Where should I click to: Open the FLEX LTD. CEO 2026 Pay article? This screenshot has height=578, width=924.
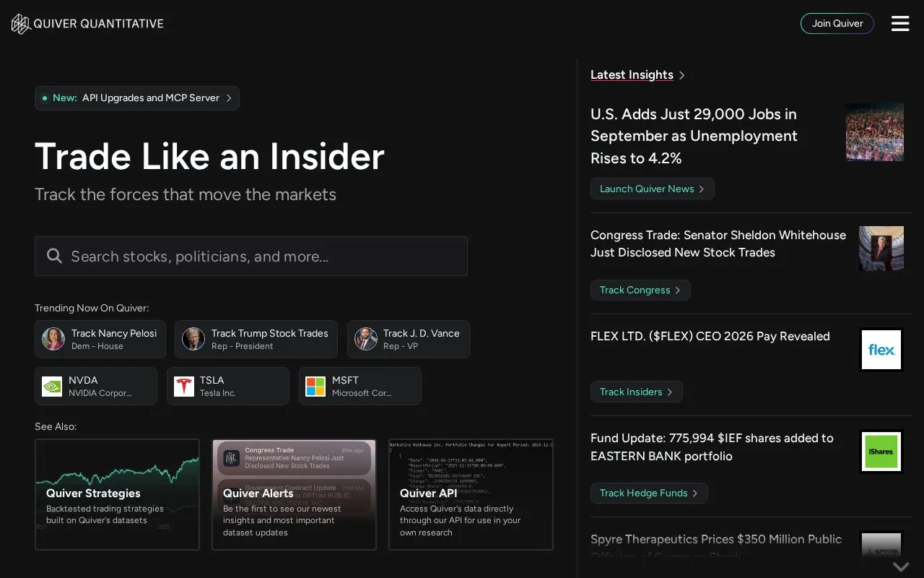[710, 336]
